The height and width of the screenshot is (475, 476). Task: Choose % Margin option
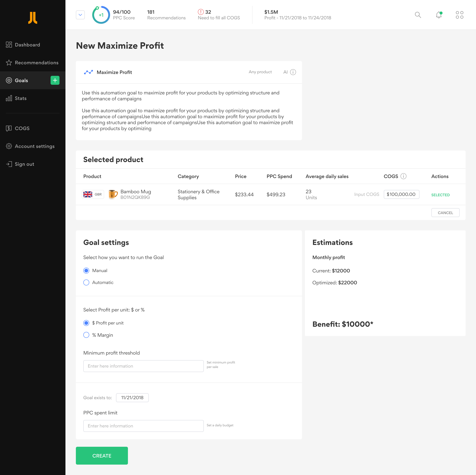click(x=86, y=335)
